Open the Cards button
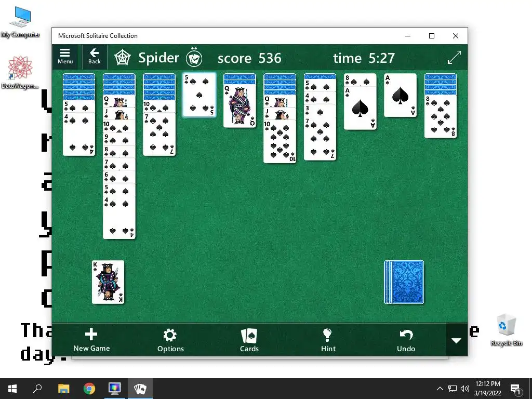 coord(249,340)
